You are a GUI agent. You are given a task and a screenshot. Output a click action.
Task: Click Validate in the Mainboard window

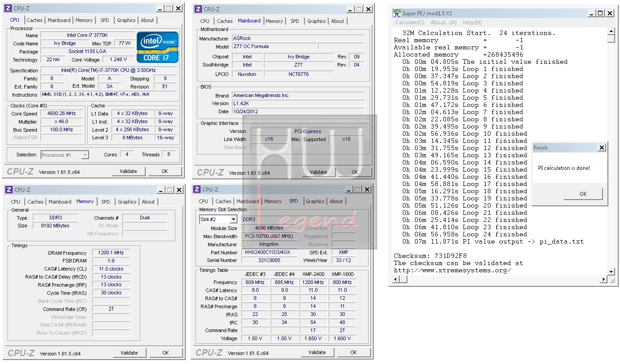coord(318,172)
